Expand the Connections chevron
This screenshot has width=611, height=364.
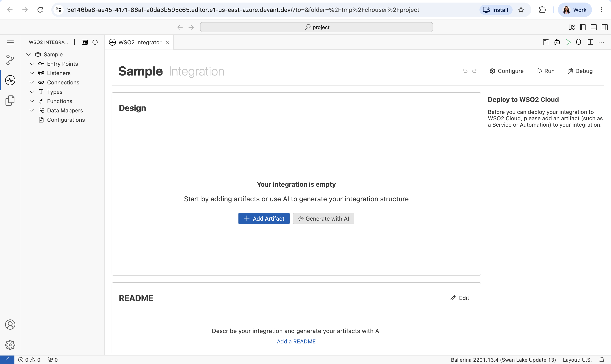32,83
